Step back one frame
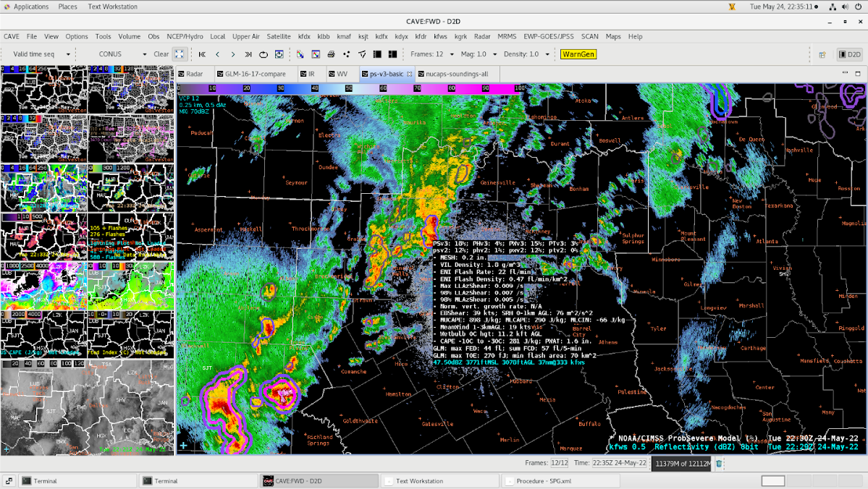Screen dimensions: 868x489 (x=218, y=54)
